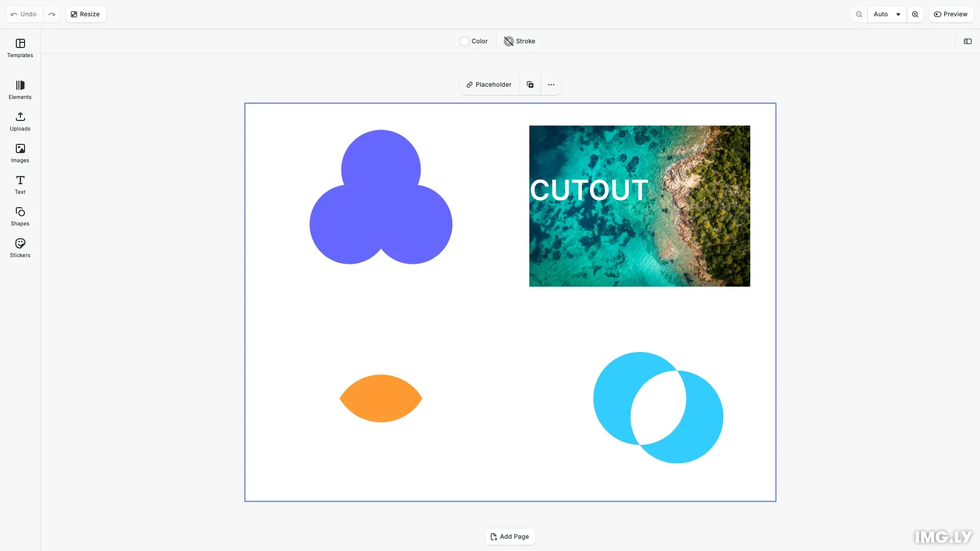Open the Uploads panel

point(20,121)
